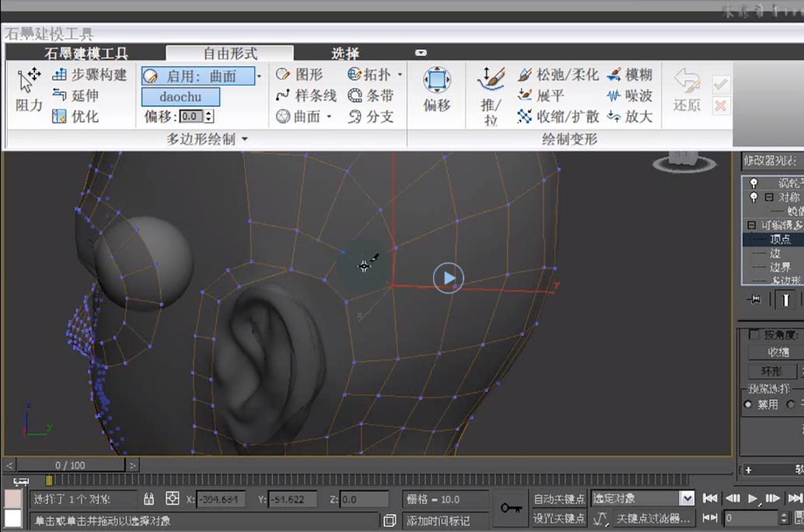Collapse the 对称 modifier tree node
The image size is (804, 532).
point(768,197)
